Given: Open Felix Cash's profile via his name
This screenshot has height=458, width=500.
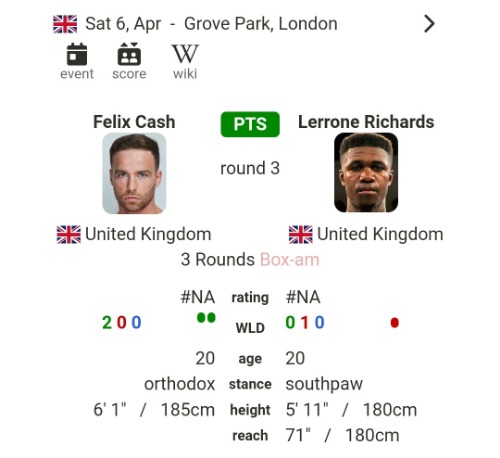Looking at the screenshot, I should click(134, 122).
